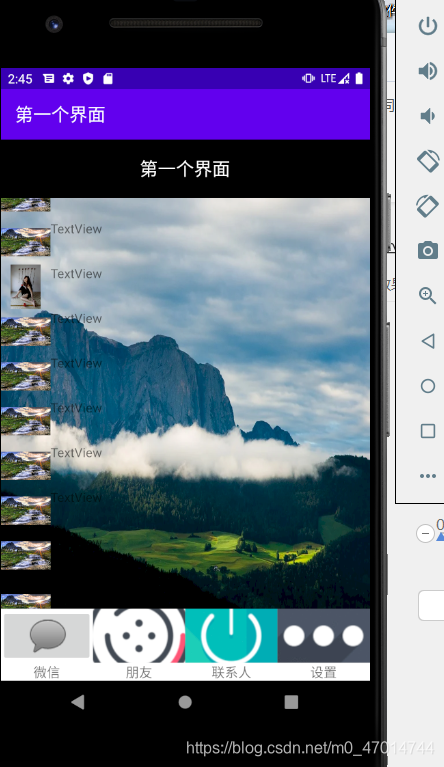Tap the TextView label next to portrait photo
Image resolution: width=444 pixels, height=767 pixels.
point(76,274)
